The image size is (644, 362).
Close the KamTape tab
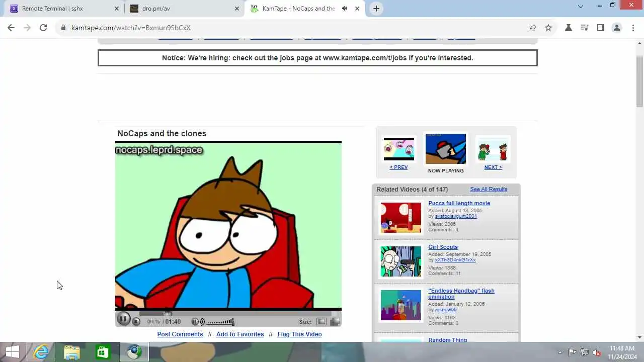click(x=357, y=9)
